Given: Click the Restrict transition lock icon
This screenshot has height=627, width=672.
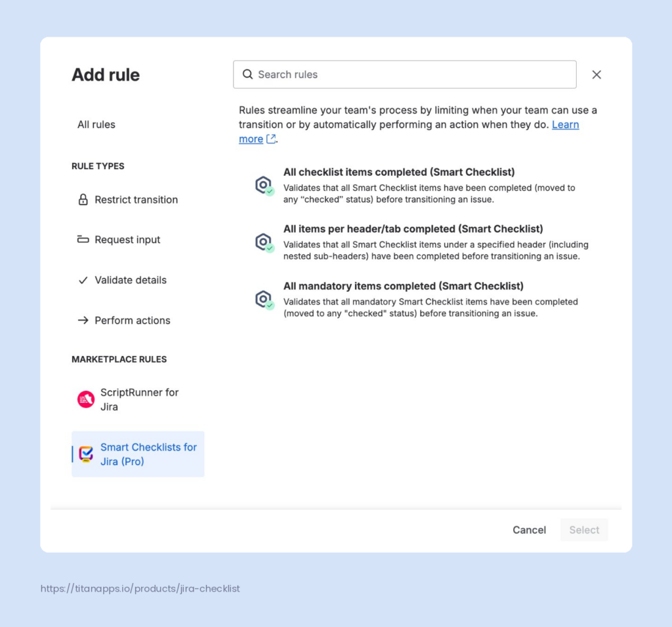Looking at the screenshot, I should pyautogui.click(x=83, y=200).
